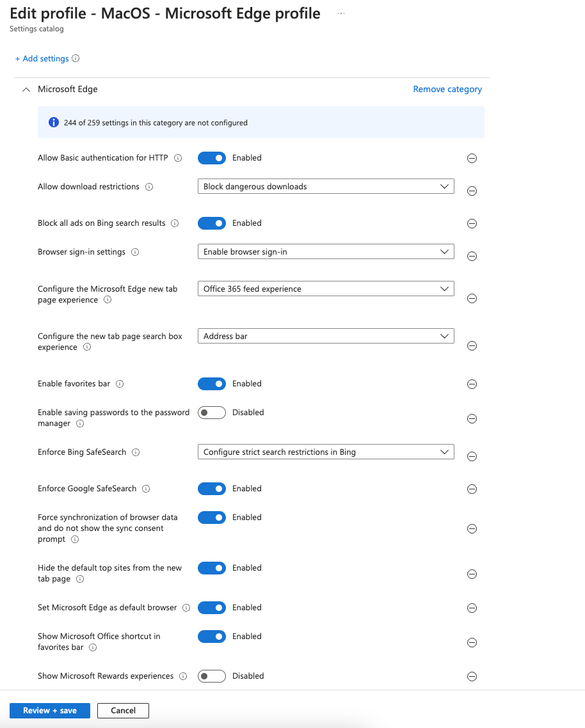Remove the Enforce Bing SafeSearch setting
The image size is (585, 728).
click(x=472, y=456)
